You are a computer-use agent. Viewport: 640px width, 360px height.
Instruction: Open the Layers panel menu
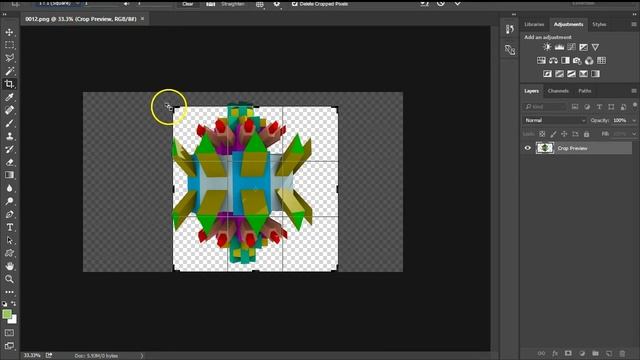tap(634, 91)
